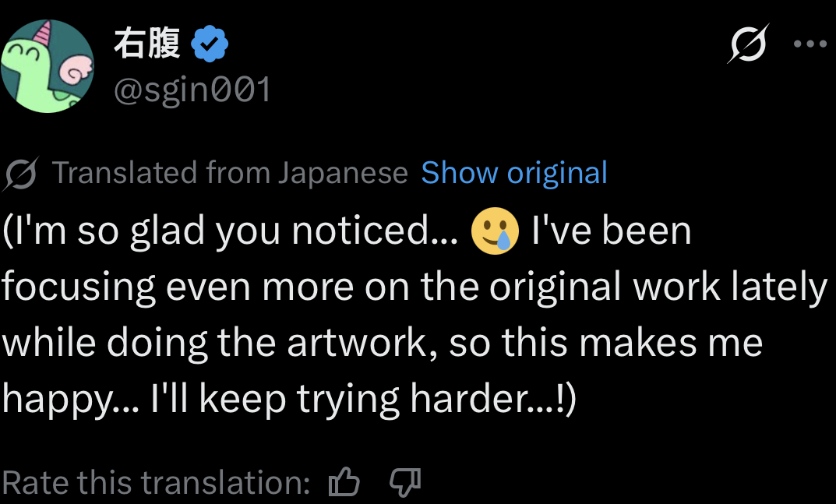
Task: Open Grok via the top-right slash icon
Action: click(748, 44)
